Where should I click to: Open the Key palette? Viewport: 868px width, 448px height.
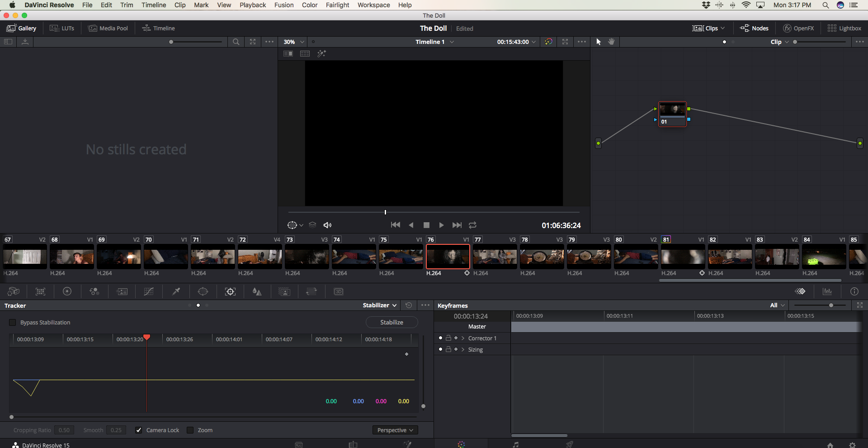click(x=285, y=291)
